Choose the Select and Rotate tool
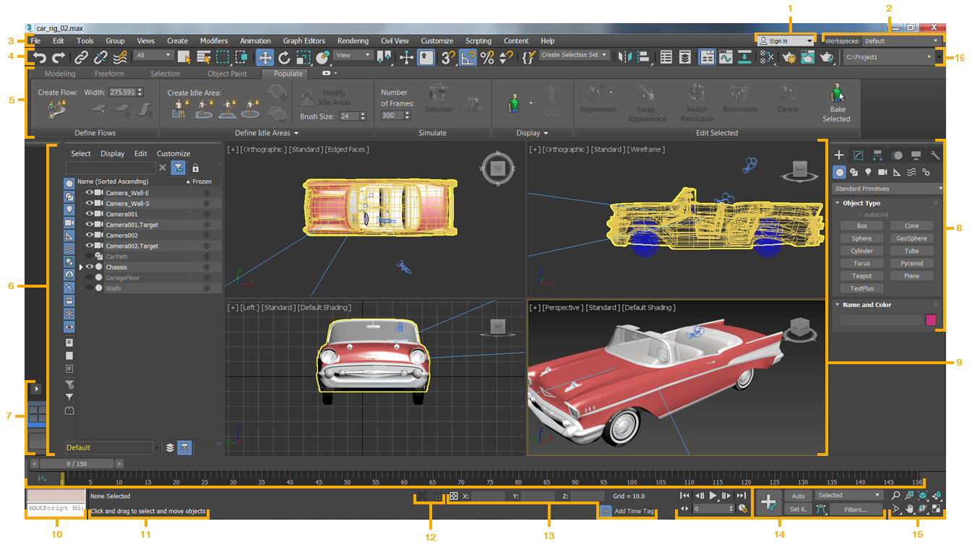The height and width of the screenshot is (547, 980). click(284, 57)
